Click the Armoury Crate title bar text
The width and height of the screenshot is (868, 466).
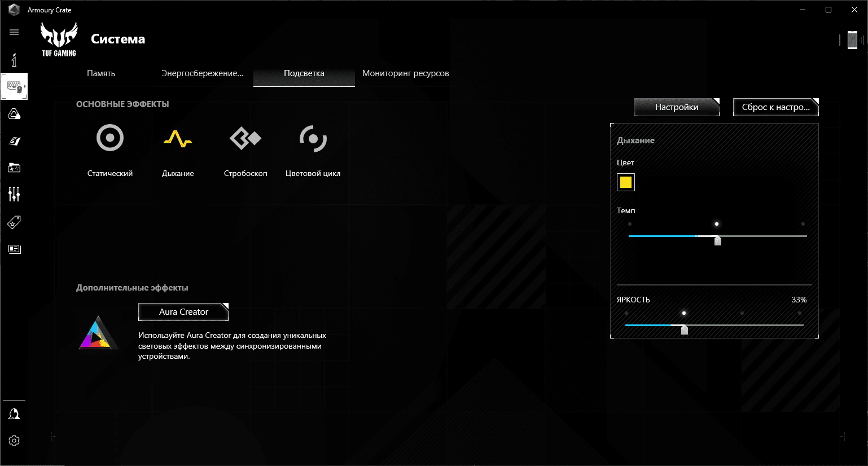pyautogui.click(x=50, y=10)
